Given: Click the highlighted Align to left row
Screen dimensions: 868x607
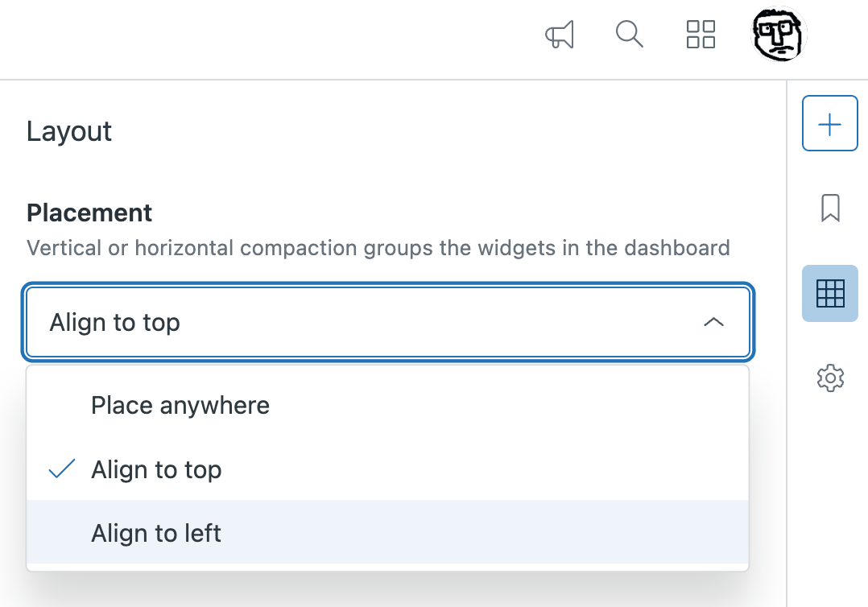Looking at the screenshot, I should click(x=388, y=533).
